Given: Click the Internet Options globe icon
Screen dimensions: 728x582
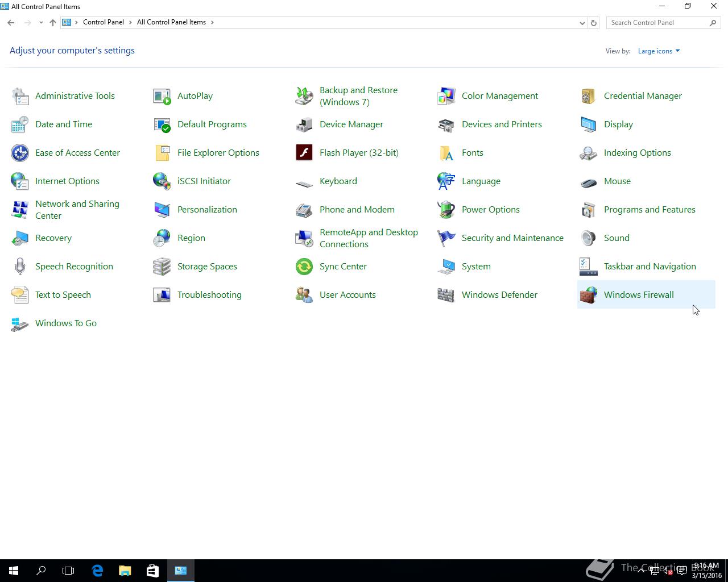Looking at the screenshot, I should pyautogui.click(x=20, y=181).
